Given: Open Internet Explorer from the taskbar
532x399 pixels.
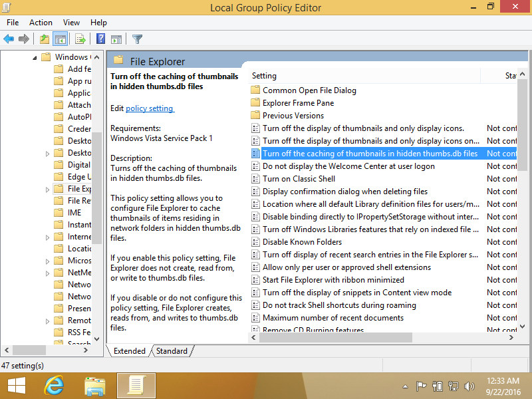Looking at the screenshot, I should tap(55, 386).
